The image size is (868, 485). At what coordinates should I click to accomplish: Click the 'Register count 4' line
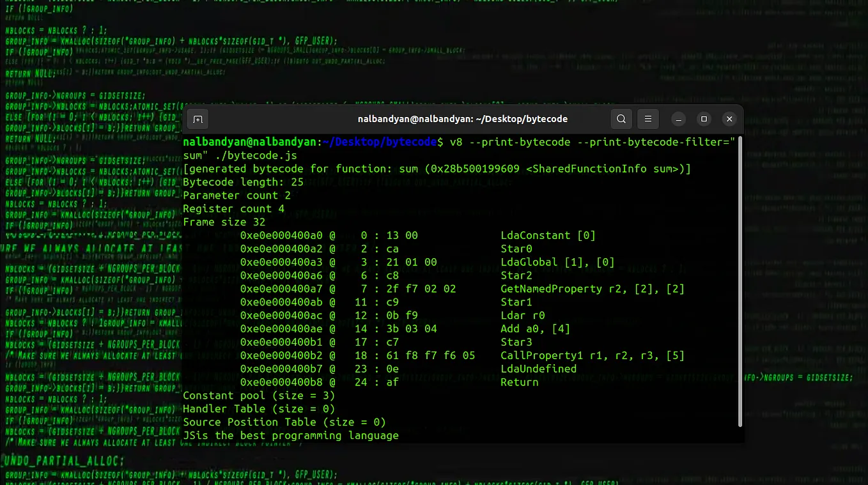tap(233, 209)
